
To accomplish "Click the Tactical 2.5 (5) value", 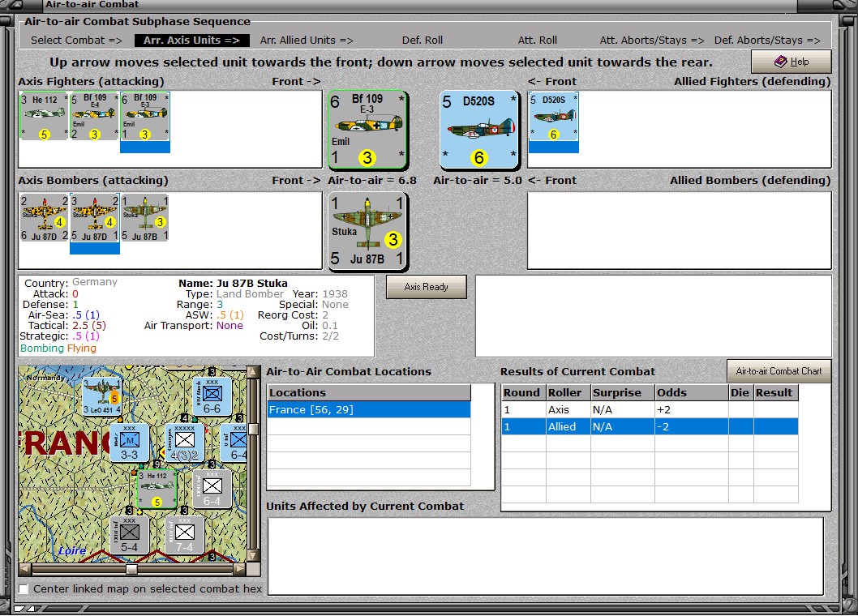I will [89, 326].
